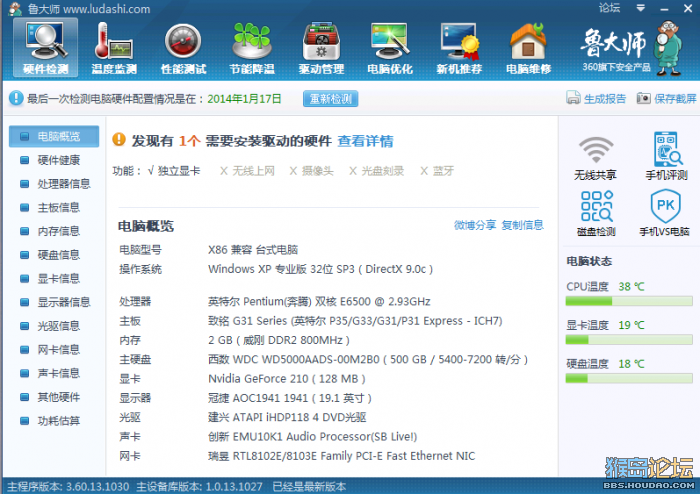The image size is (700, 494).
Task: Open 电脑维修 computer repair section
Action: (x=528, y=48)
